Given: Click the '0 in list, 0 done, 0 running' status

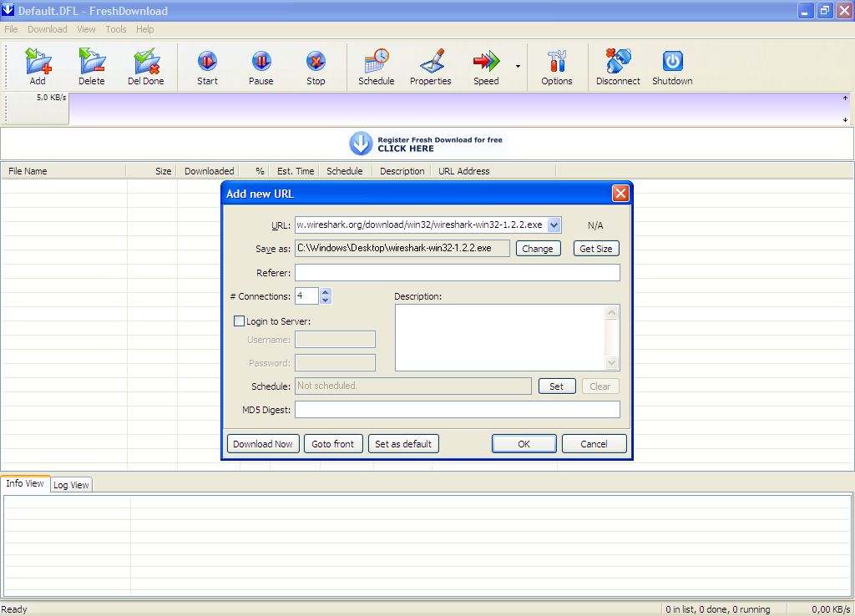Looking at the screenshot, I should pyautogui.click(x=717, y=609).
